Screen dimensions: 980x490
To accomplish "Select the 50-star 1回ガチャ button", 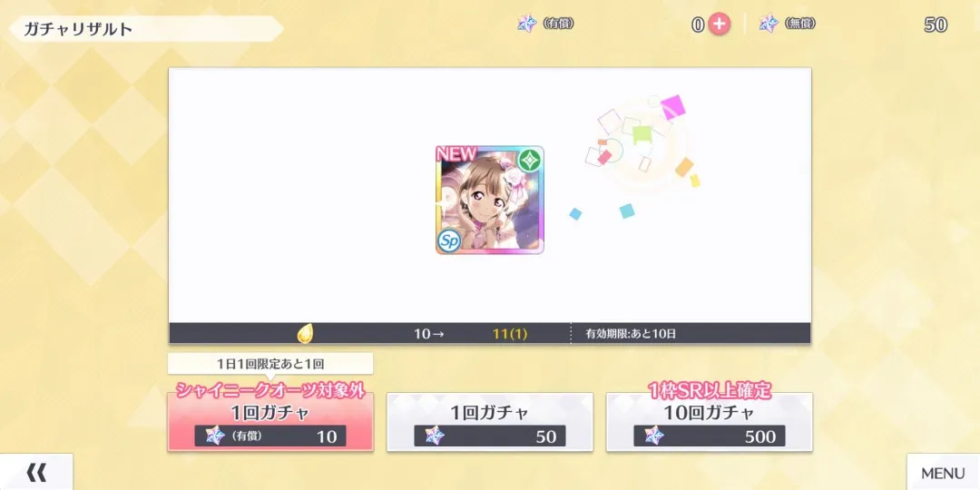I will point(489,422).
